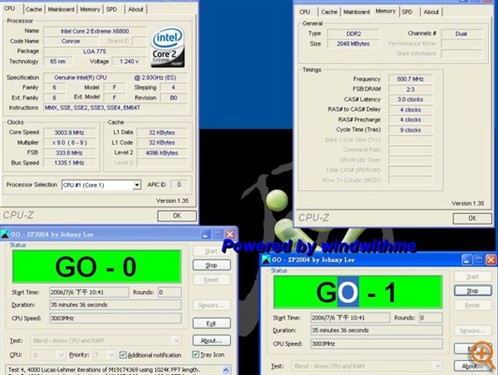Click Duration field in GO-0 window
This screenshot has height=375, width=498.
coord(115,305)
